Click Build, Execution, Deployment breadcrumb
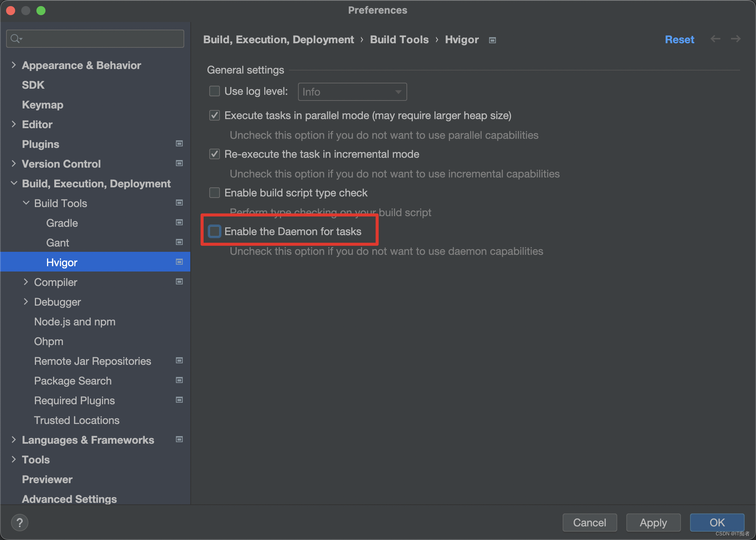Screen dimensions: 756x540 click(x=279, y=39)
